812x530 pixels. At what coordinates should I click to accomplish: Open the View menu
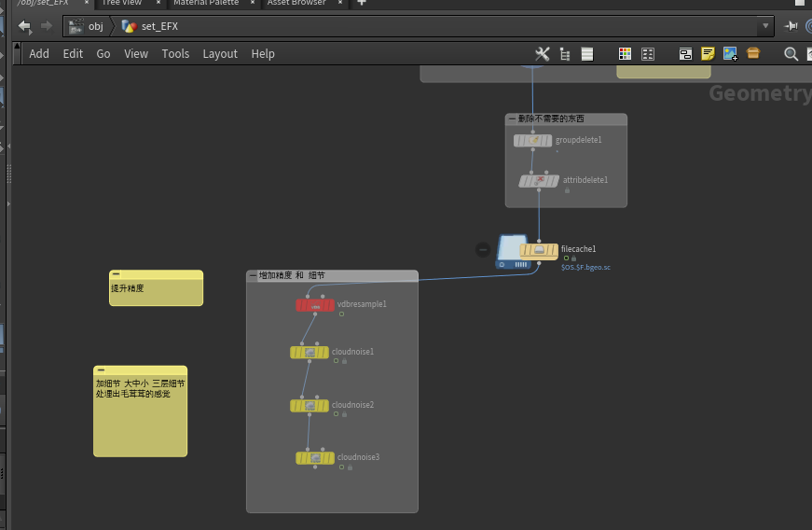(136, 54)
